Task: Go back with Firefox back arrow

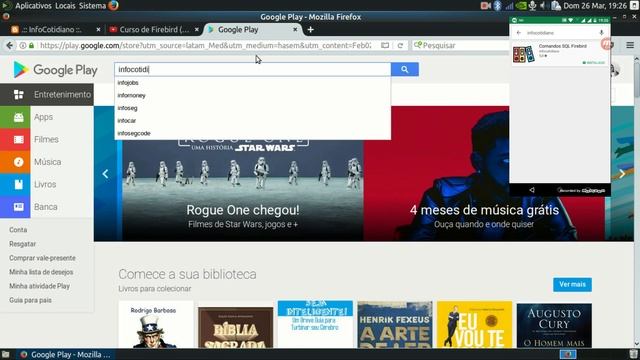Action: coord(9,45)
